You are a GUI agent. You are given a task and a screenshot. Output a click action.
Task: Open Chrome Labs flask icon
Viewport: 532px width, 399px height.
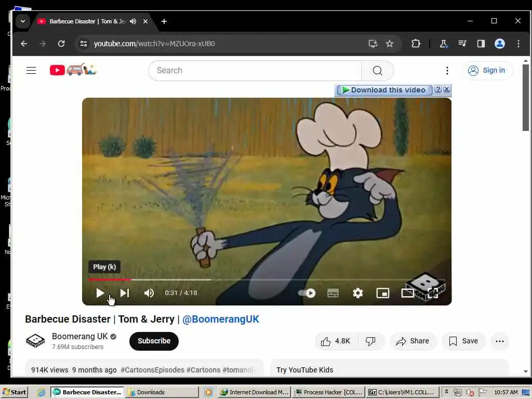pyautogui.click(x=444, y=44)
